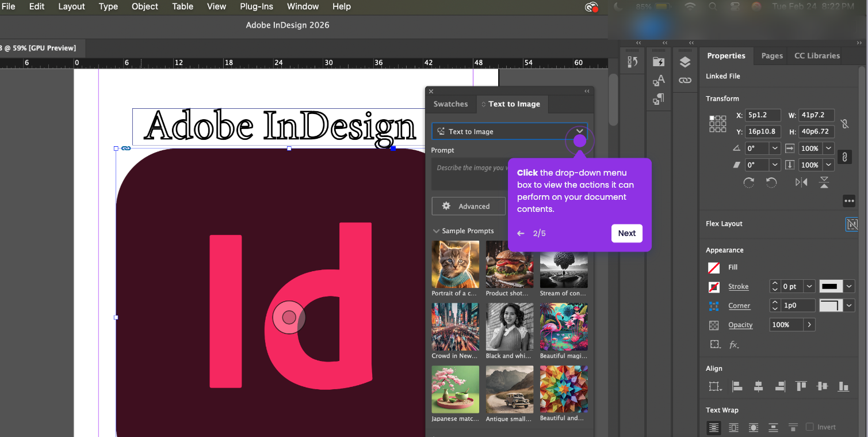
Task: Select No text wrap option
Action: pos(714,427)
